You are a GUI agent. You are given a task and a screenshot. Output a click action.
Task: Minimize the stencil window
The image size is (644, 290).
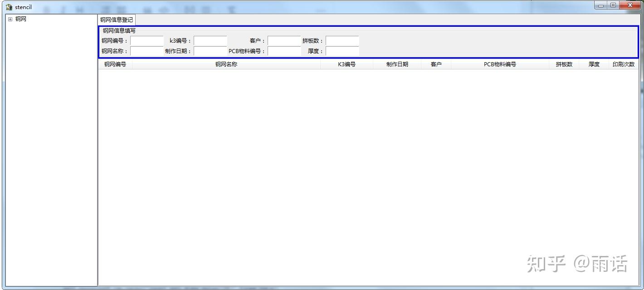[601, 5]
